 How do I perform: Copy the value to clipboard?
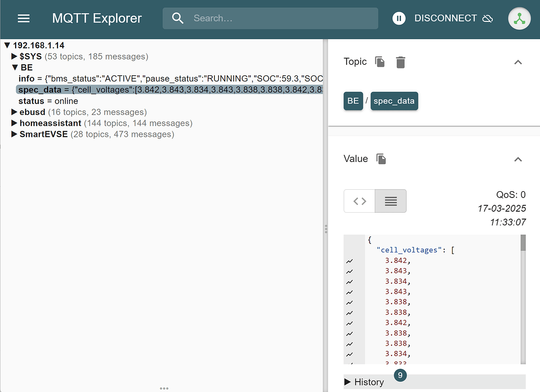click(x=381, y=159)
